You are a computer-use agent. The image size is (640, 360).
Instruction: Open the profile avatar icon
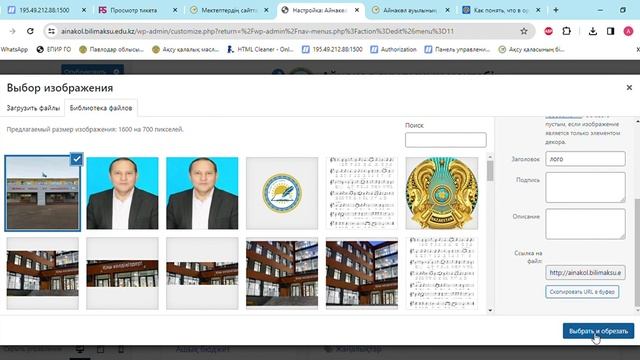[628, 31]
